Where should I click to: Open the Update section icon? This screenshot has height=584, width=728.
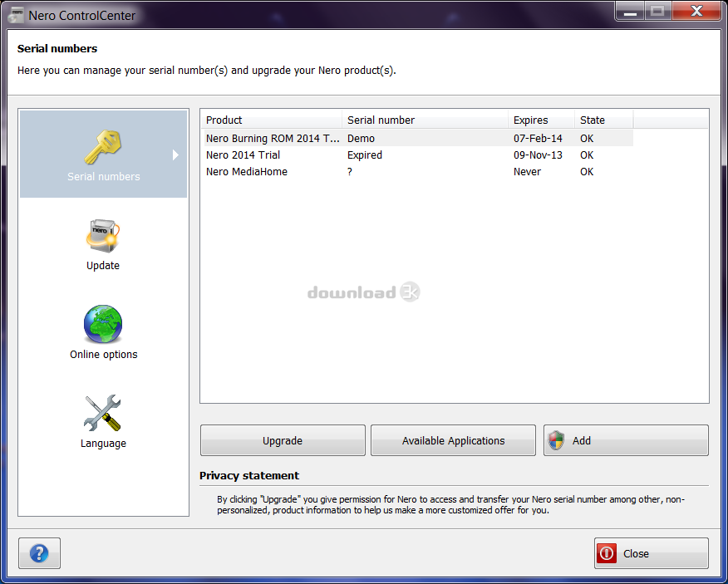click(x=103, y=236)
